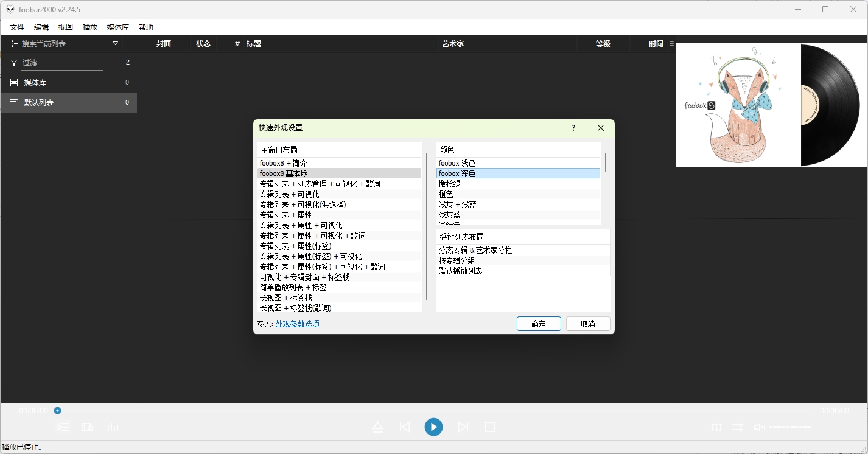Select layout '专辑列表 + 可视化(供选择)'
This screenshot has height=454, width=868.
pyautogui.click(x=339, y=204)
